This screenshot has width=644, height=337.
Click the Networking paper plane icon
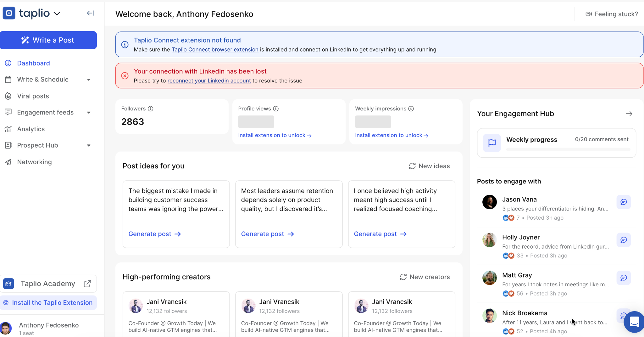point(8,162)
